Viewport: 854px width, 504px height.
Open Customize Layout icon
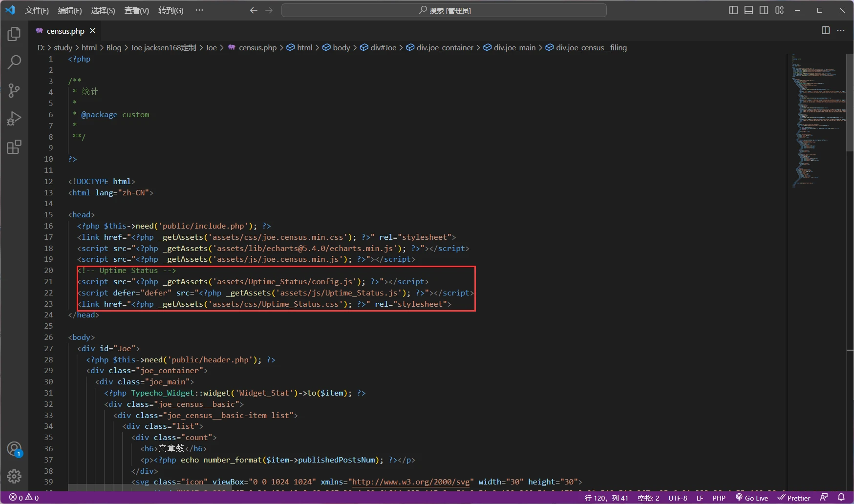(780, 10)
